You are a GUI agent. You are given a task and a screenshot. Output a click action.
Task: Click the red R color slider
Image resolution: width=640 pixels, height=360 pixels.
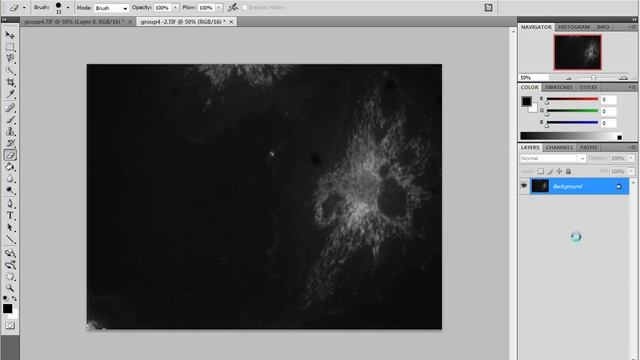click(x=572, y=99)
